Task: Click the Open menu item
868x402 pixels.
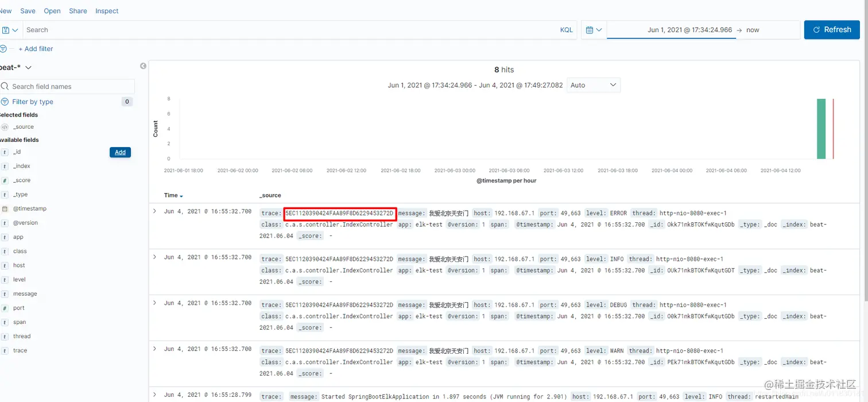Action: (x=52, y=11)
